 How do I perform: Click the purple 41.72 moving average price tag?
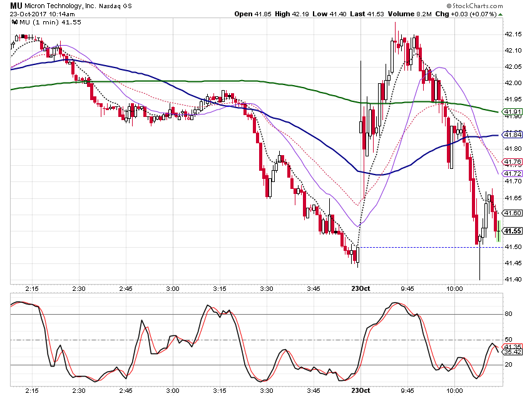513,173
